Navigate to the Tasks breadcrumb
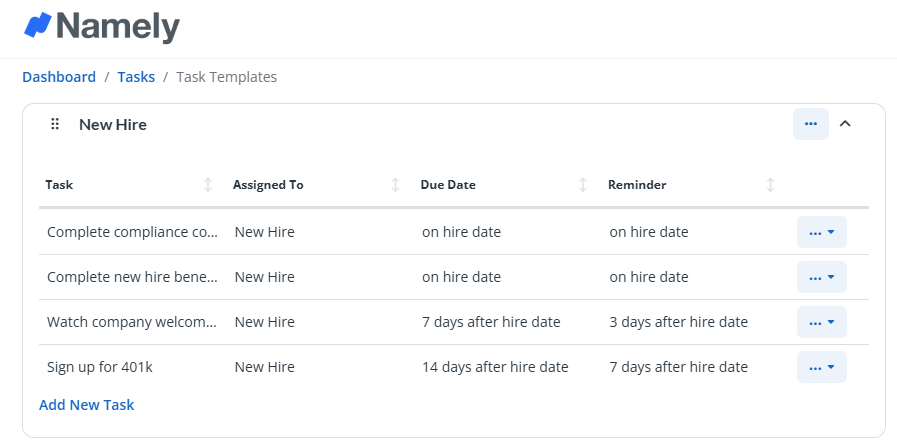The height and width of the screenshot is (445, 897). pyautogui.click(x=136, y=77)
